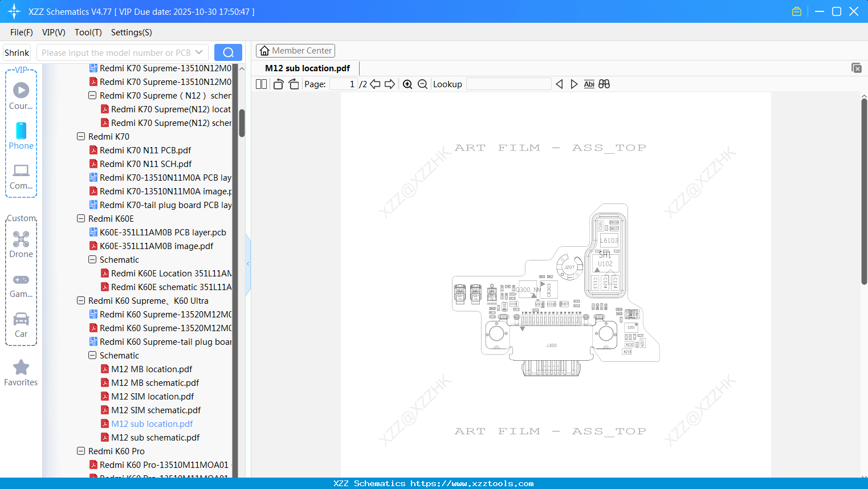Viewport: 868px width, 489px height.
Task: Open Redmi K70 N11 PCB.pdf
Action: (145, 150)
